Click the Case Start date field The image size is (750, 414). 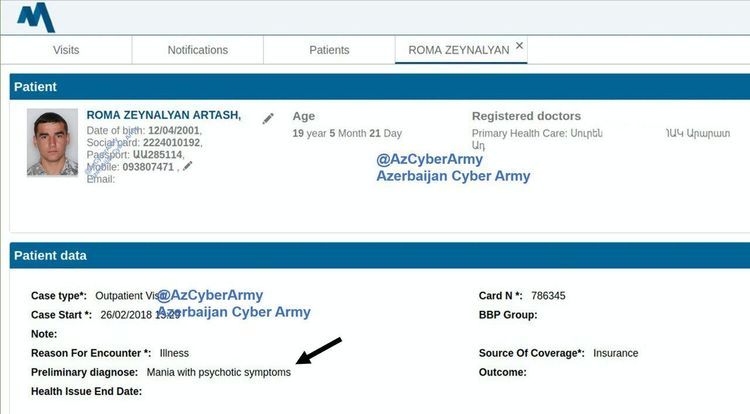pyautogui.click(x=140, y=315)
